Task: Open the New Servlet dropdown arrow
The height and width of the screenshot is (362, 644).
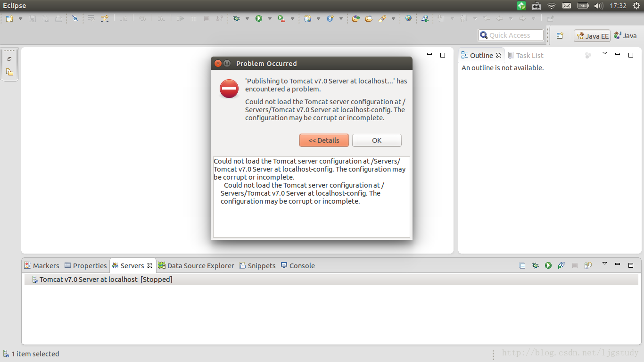Action: click(x=341, y=19)
